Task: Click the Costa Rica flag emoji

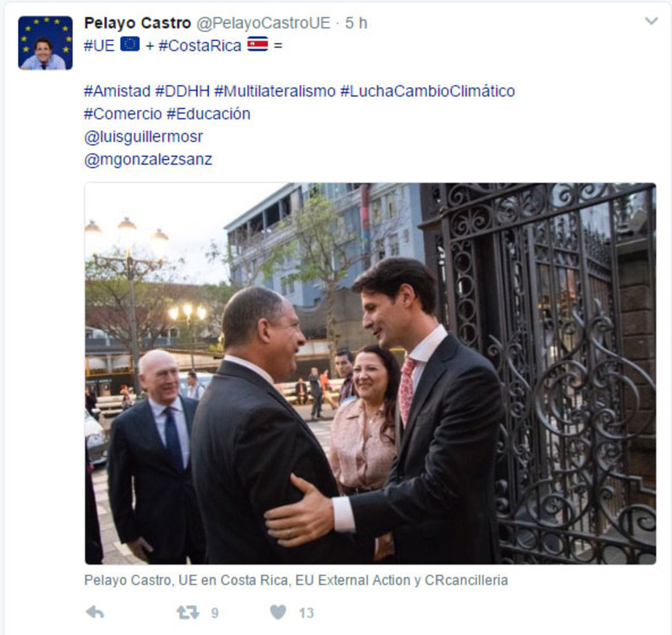Action: (258, 44)
